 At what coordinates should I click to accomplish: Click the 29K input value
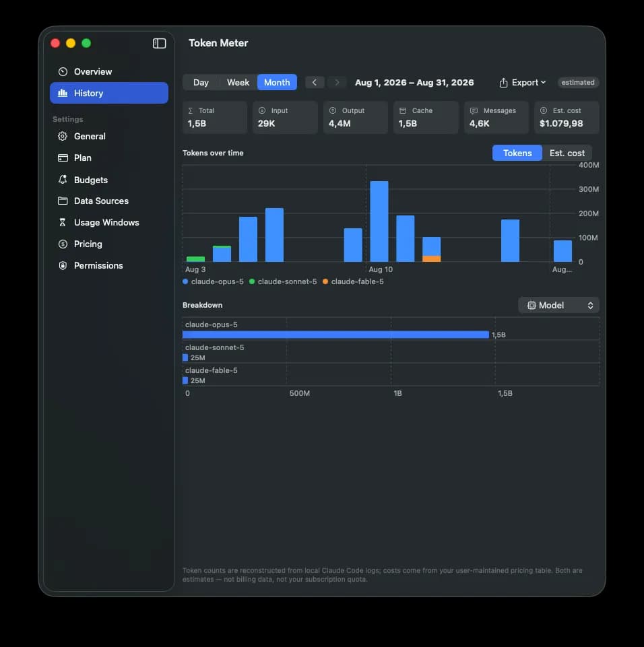coord(266,123)
